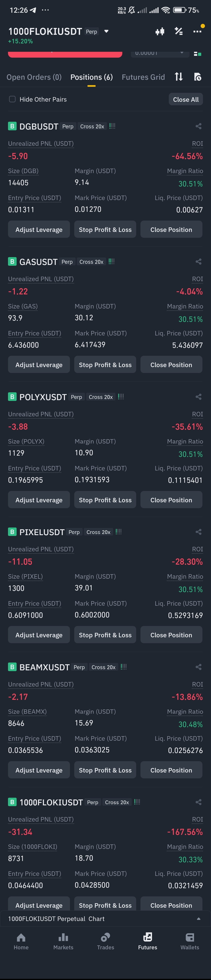This screenshot has width=211, height=980.
Task: Open the order history clock icon
Action: click(198, 77)
